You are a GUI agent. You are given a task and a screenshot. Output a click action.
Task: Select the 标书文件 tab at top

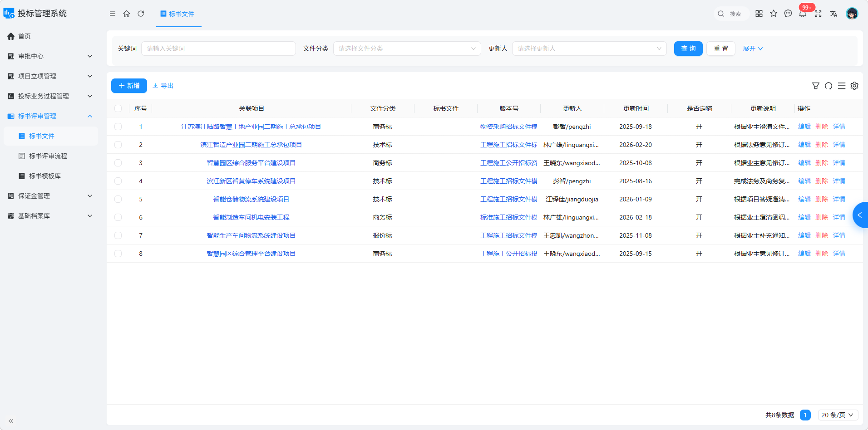(178, 14)
